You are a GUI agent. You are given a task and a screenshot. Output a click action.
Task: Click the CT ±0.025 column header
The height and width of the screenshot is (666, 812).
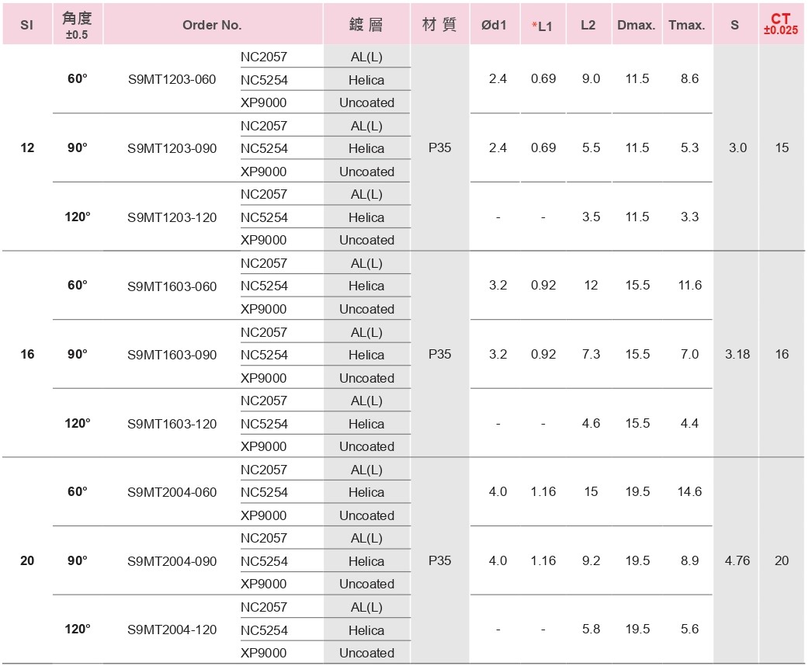[x=781, y=24]
